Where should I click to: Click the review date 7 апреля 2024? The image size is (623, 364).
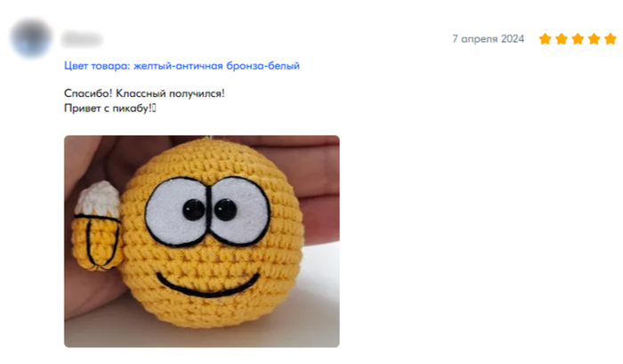[x=488, y=39]
